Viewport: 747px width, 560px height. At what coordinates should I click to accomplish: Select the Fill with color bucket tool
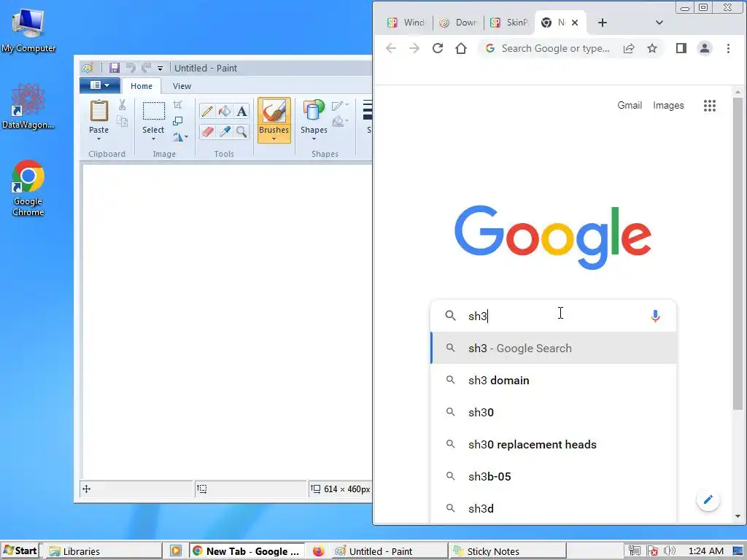click(x=225, y=111)
